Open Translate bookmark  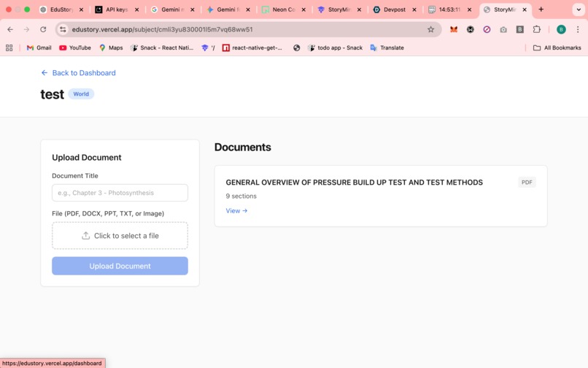387,47
